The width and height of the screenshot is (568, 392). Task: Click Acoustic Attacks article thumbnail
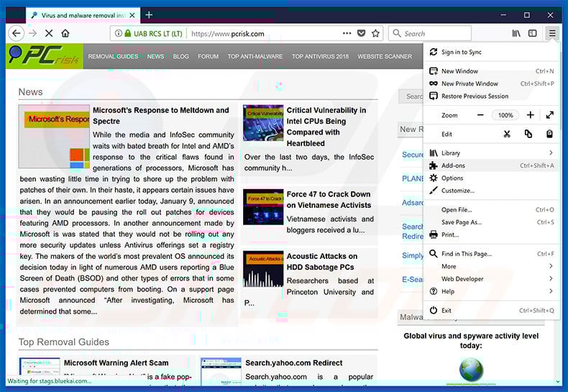[263, 269]
